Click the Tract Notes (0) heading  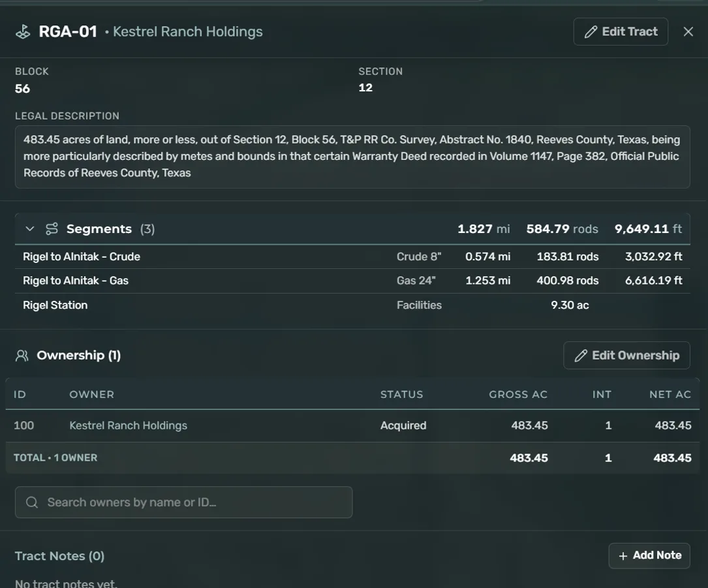pyautogui.click(x=59, y=556)
